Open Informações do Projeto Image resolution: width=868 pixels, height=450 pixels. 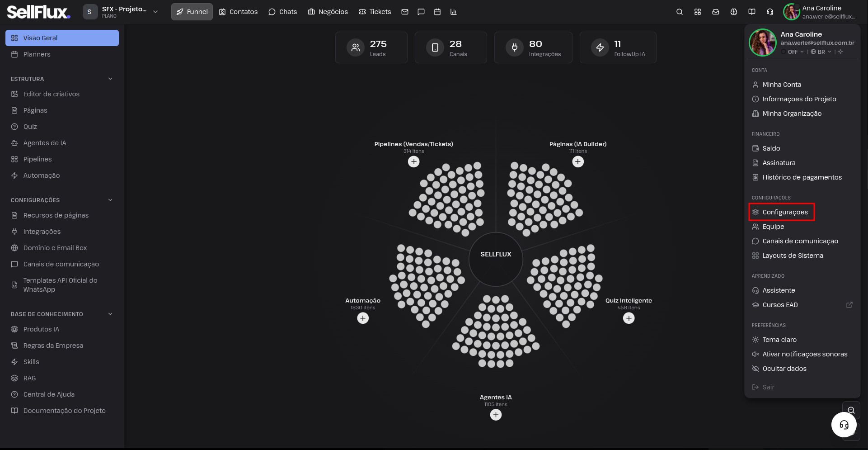coord(802,99)
